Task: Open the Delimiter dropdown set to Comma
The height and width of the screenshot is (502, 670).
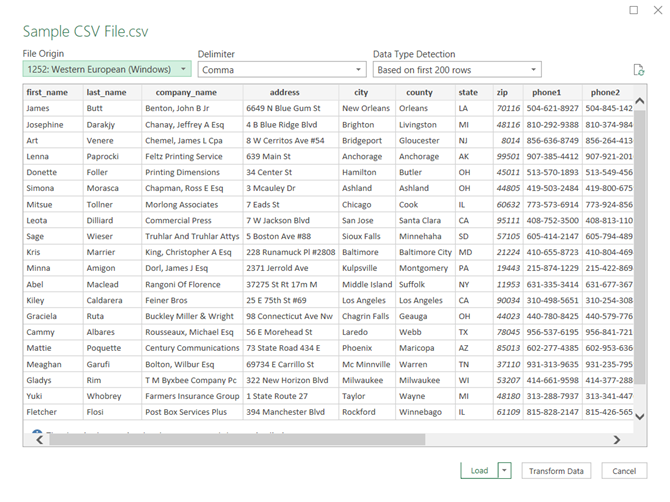Action: pyautogui.click(x=282, y=70)
